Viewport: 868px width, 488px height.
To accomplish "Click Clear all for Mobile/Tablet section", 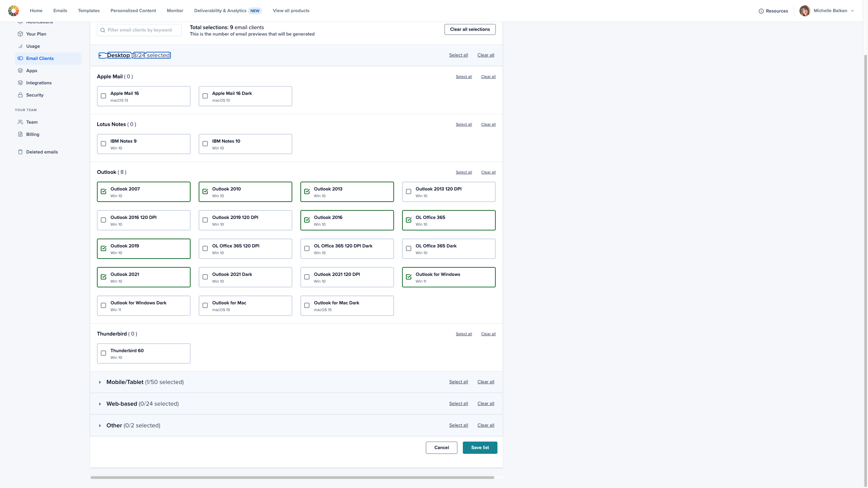I will click(486, 382).
